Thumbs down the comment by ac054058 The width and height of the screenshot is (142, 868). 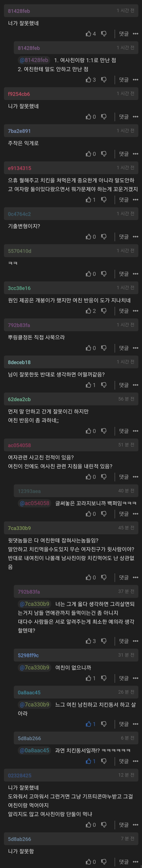coord(104,477)
